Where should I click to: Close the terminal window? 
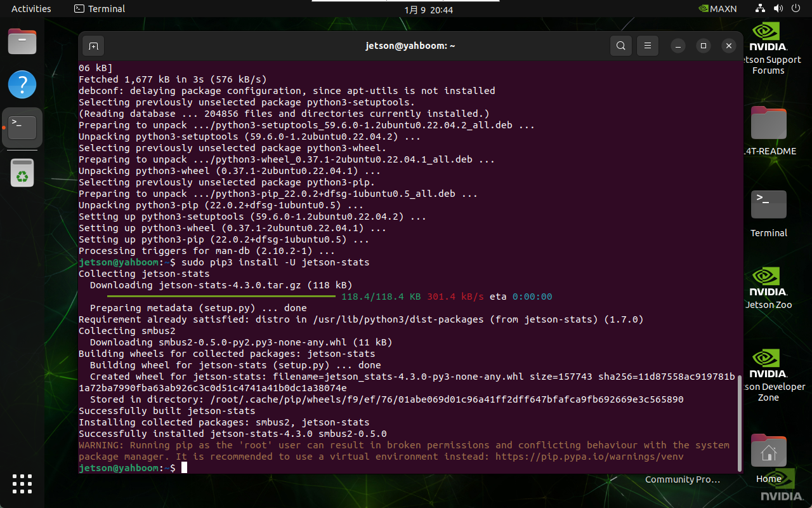(x=728, y=46)
